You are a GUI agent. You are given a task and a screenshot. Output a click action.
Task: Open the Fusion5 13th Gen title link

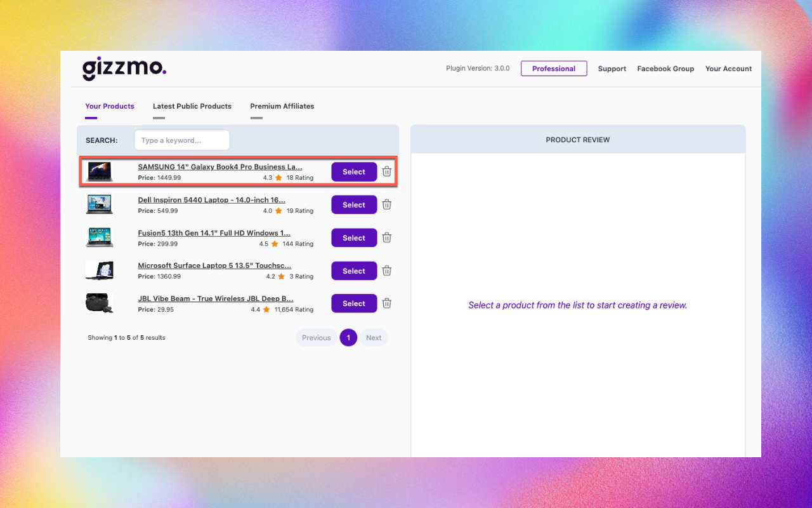214,233
